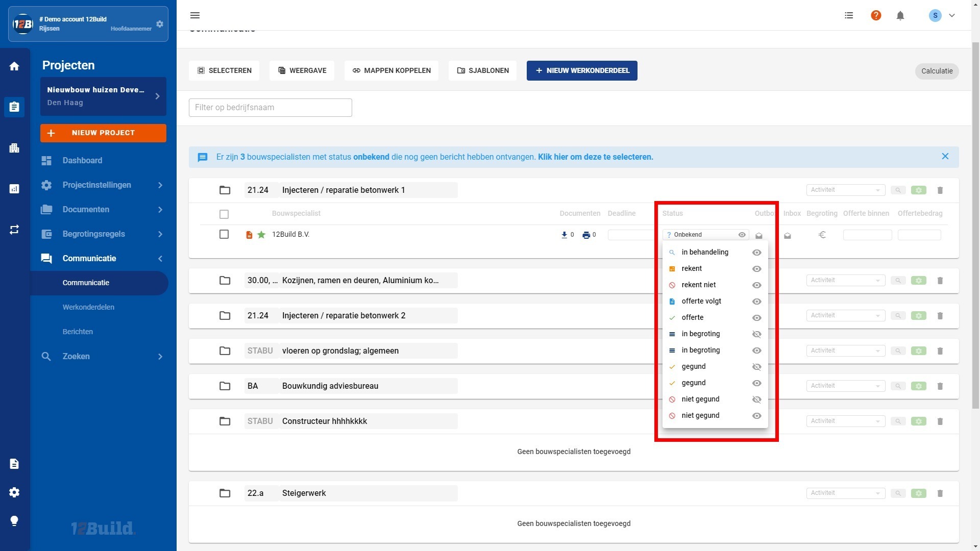Open demo account settings gear
This screenshot has height=551, width=980.
(160, 24)
